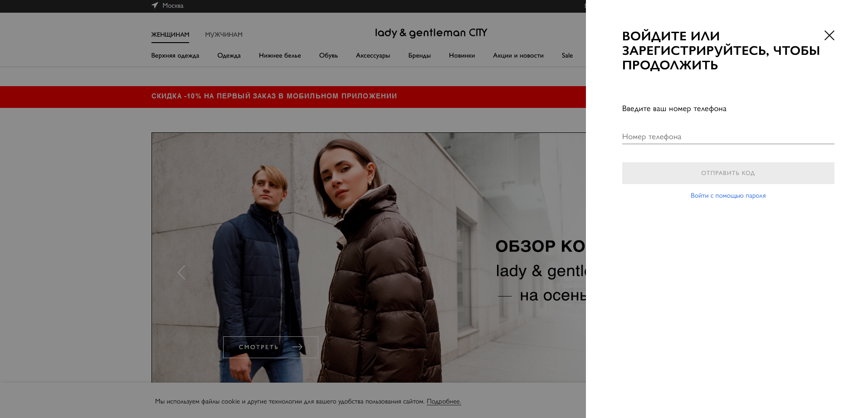The width and height of the screenshot is (868, 418).
Task: Open the lady & gentleman CITY logo
Action: tap(431, 33)
